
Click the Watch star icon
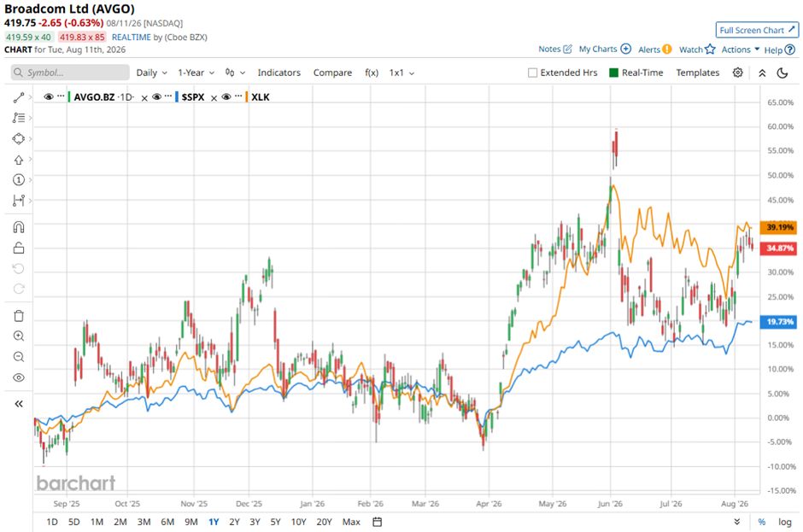[710, 50]
